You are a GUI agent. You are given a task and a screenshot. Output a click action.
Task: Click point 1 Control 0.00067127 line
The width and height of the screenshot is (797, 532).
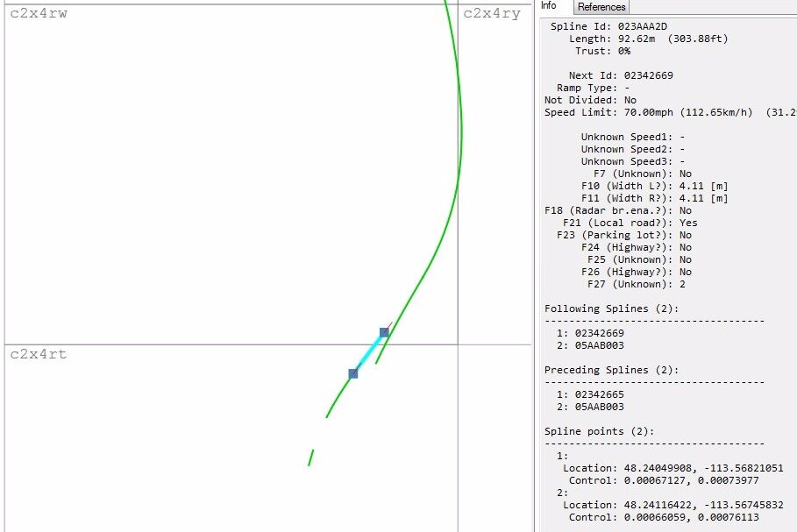tap(664, 480)
